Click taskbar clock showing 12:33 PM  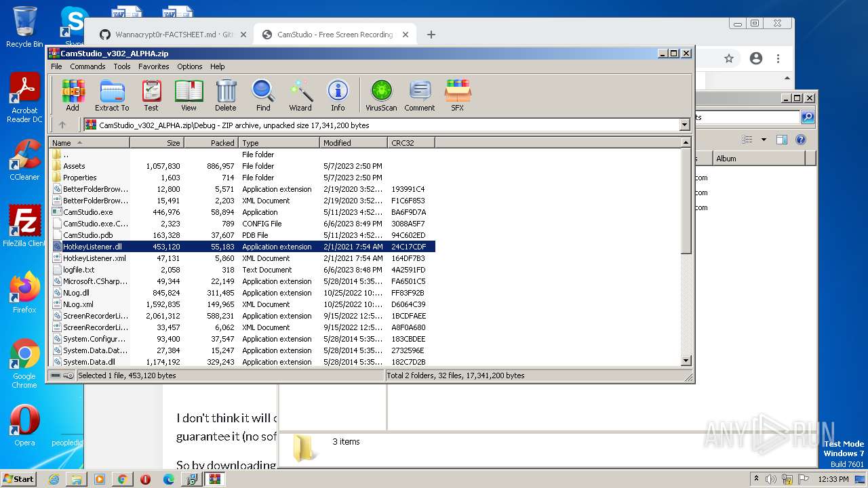(833, 479)
